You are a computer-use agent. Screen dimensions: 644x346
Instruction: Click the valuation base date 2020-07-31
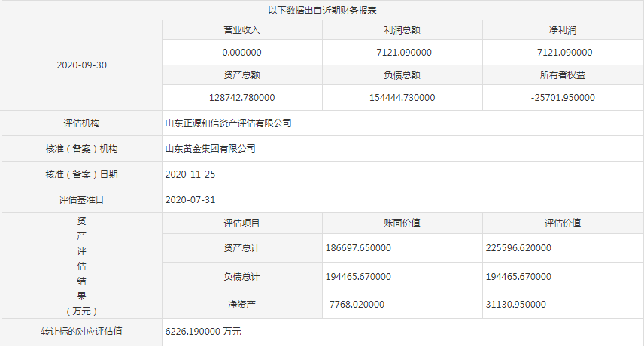tap(190, 200)
